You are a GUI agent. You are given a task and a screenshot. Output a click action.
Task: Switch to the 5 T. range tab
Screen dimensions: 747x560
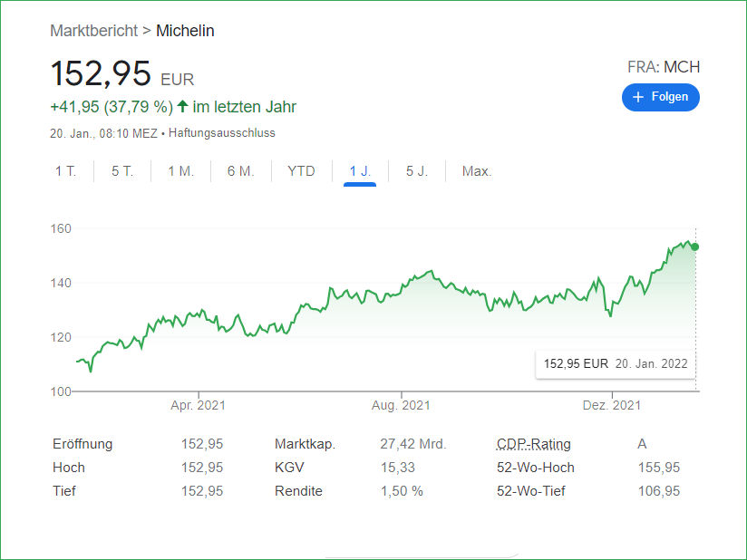click(122, 171)
